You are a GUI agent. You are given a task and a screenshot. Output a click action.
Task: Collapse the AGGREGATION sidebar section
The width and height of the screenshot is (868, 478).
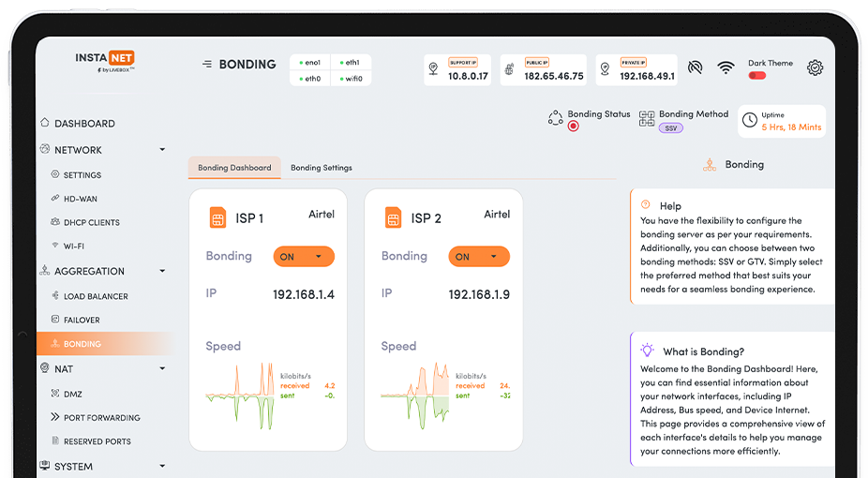click(x=162, y=272)
